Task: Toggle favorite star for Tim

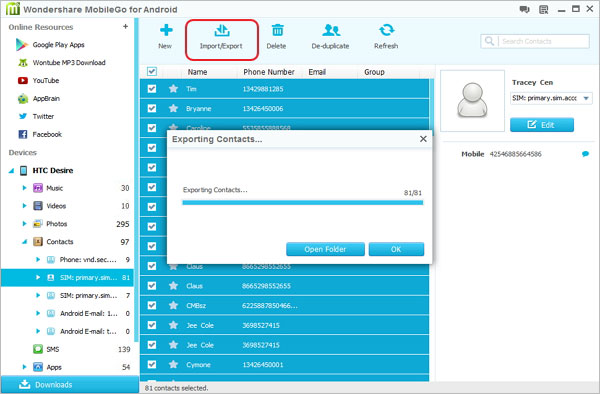Action: point(173,89)
